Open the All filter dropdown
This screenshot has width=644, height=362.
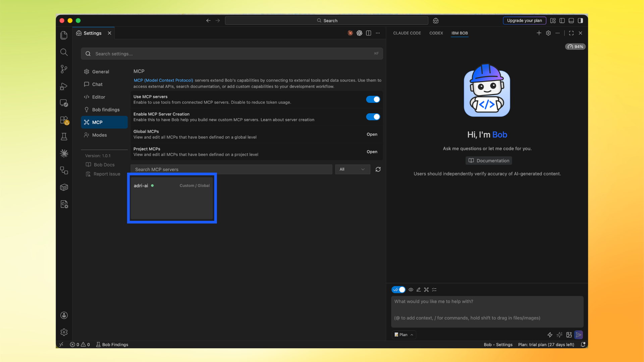tap(352, 169)
